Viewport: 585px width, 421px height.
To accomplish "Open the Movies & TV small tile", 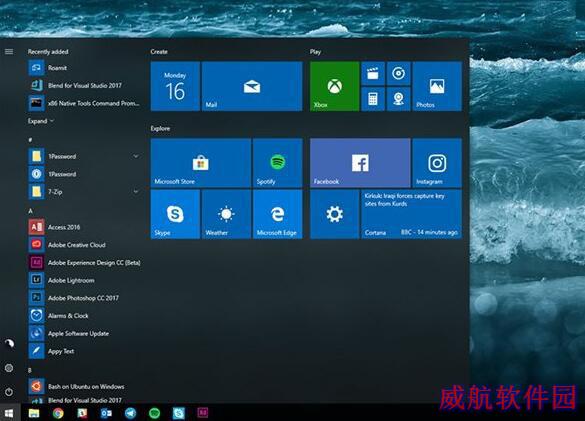I will pos(373,74).
